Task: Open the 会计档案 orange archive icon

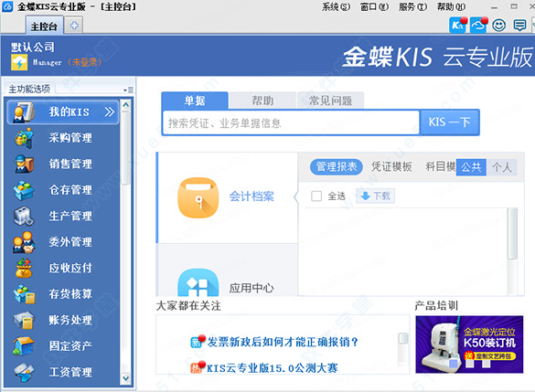Action: tap(198, 197)
